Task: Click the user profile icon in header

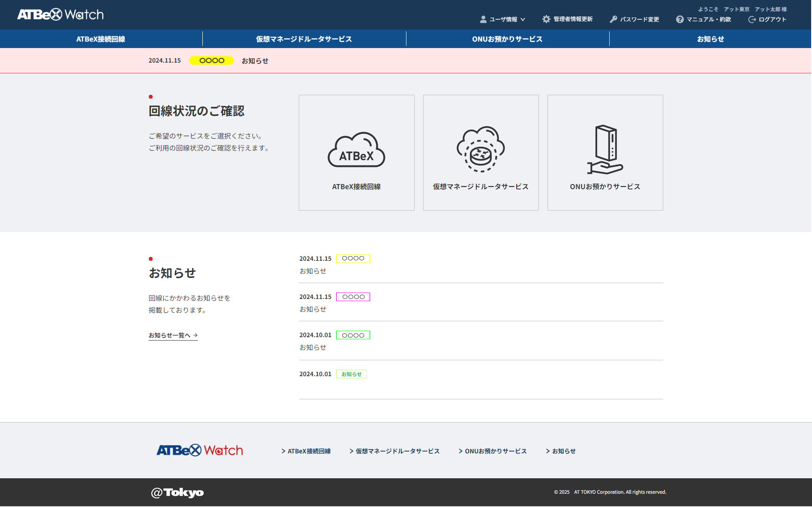Action: point(483,19)
